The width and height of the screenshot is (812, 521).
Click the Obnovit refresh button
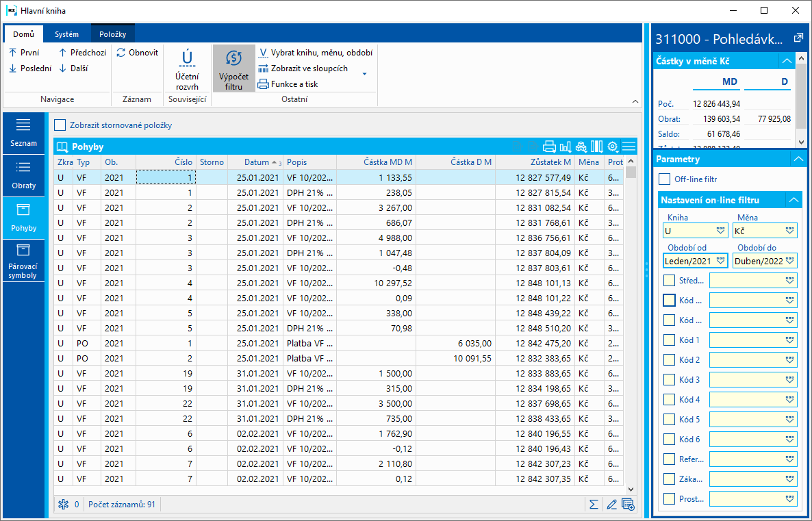click(138, 53)
